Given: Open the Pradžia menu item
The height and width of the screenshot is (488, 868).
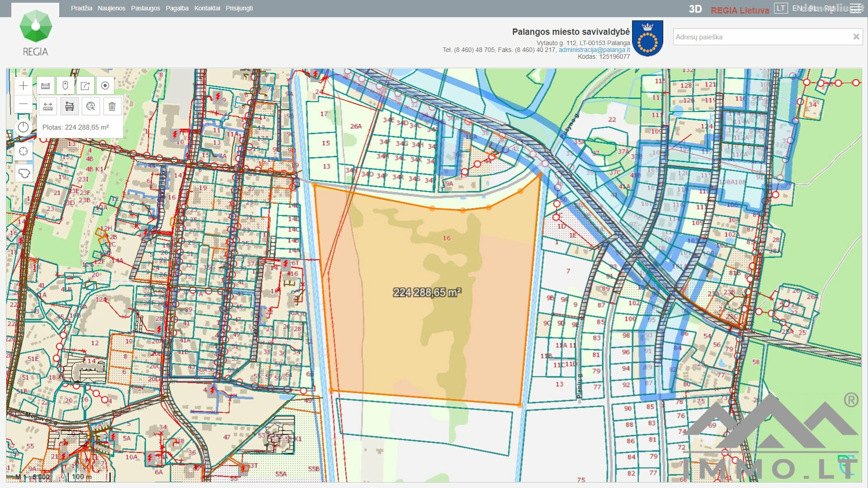Looking at the screenshot, I should (x=81, y=8).
